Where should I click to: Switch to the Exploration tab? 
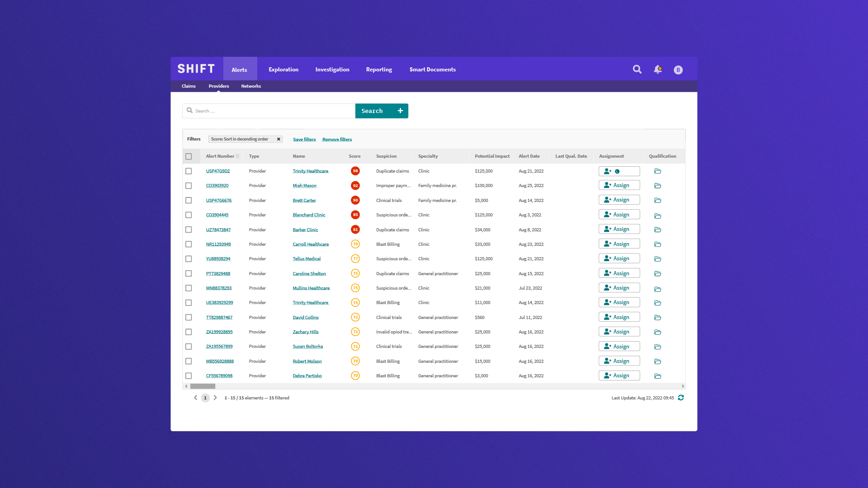point(283,69)
